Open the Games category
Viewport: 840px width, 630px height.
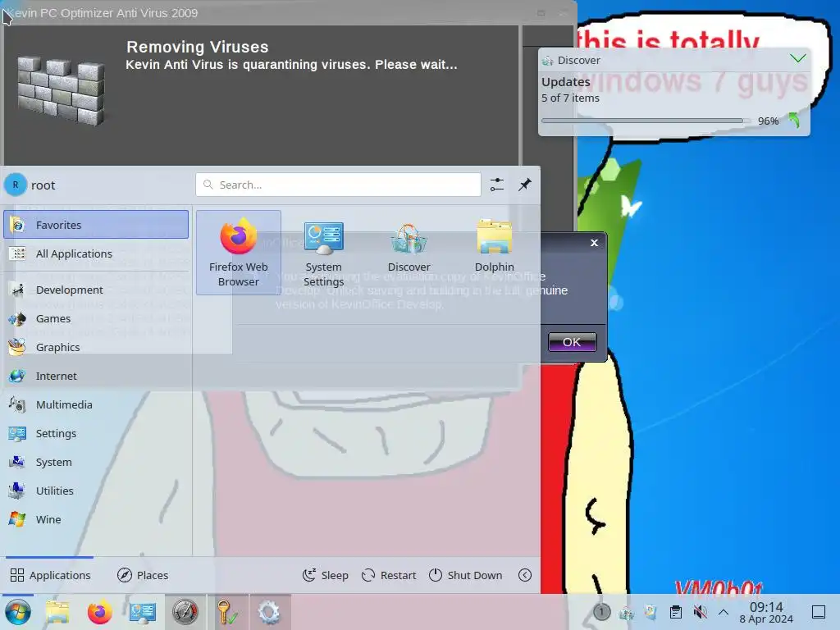point(96,318)
